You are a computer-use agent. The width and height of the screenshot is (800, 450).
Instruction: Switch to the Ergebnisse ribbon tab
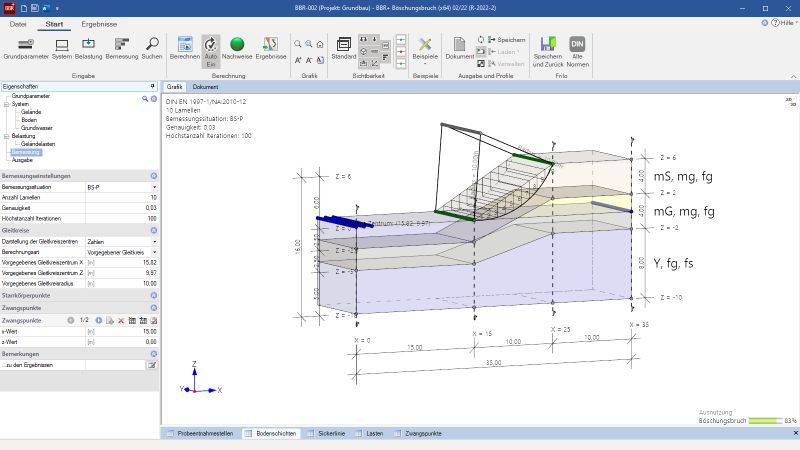(x=99, y=24)
